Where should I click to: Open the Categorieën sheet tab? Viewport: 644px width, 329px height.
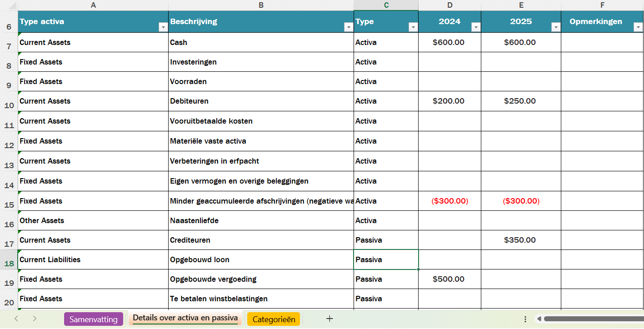pos(274,319)
